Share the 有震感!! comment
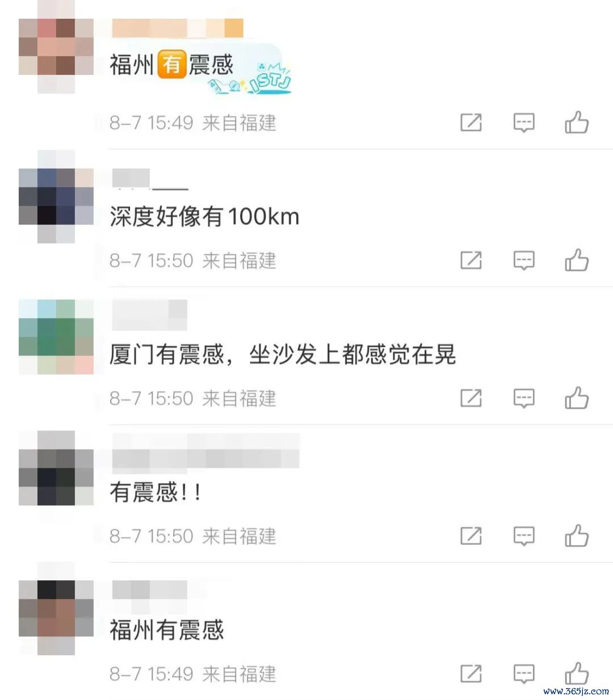613x700 pixels. point(471,536)
